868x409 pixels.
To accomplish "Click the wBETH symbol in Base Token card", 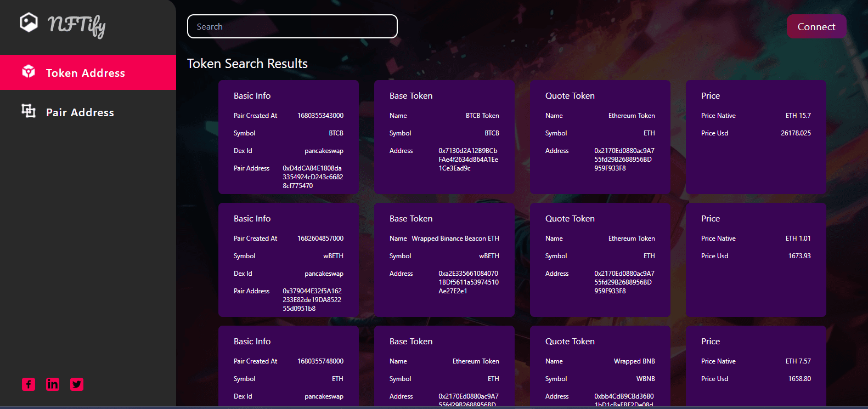I will 489,256.
